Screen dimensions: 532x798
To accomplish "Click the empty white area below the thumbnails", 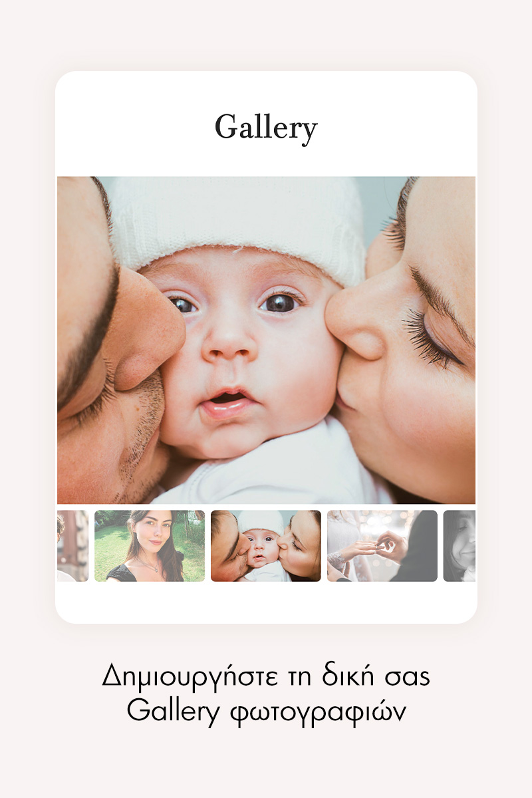I will click(266, 602).
